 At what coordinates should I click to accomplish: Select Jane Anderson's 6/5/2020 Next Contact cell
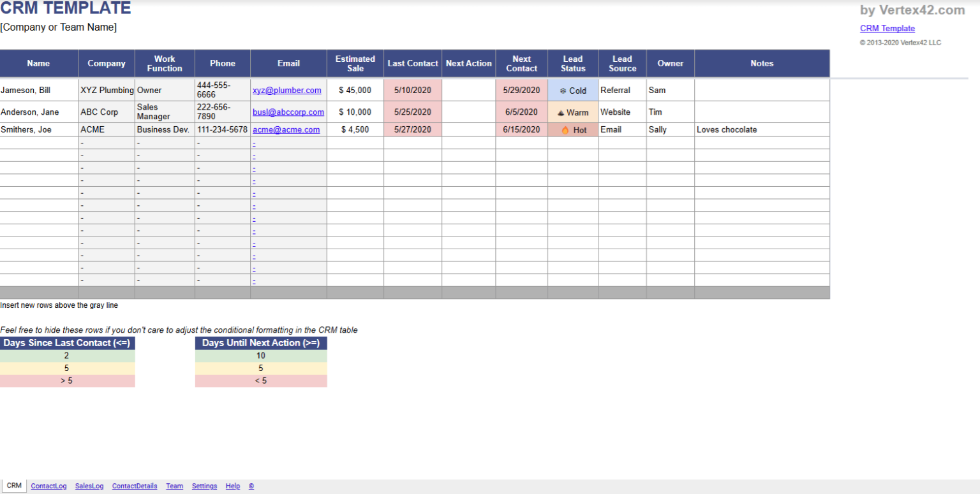coord(521,112)
